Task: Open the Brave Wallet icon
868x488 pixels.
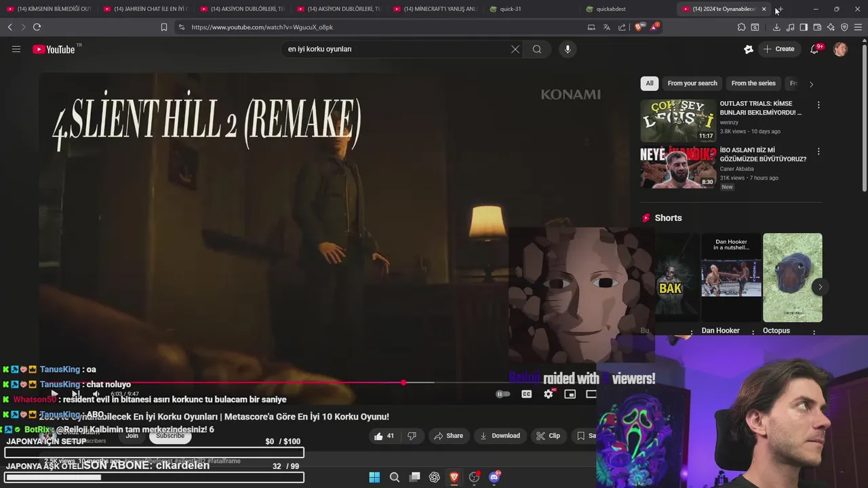Action: click(817, 27)
